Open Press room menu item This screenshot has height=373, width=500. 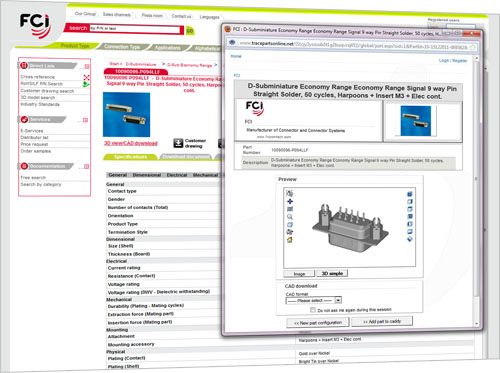pos(152,15)
